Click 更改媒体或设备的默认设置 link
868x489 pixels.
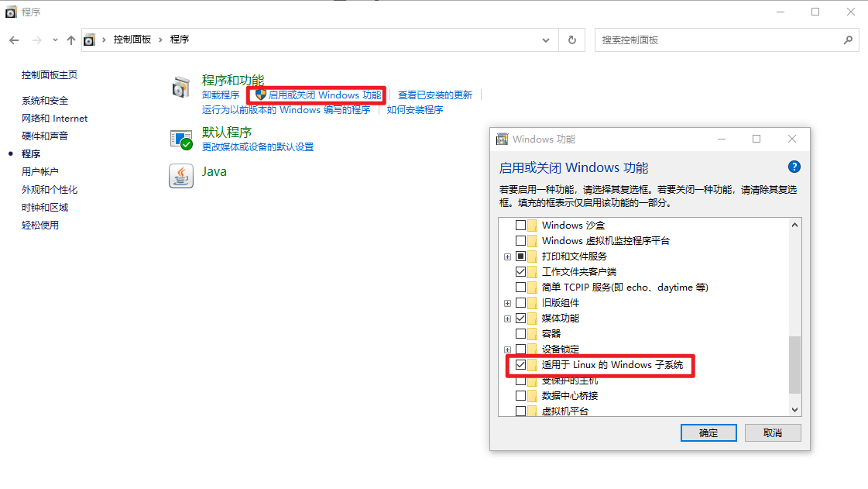(x=258, y=146)
